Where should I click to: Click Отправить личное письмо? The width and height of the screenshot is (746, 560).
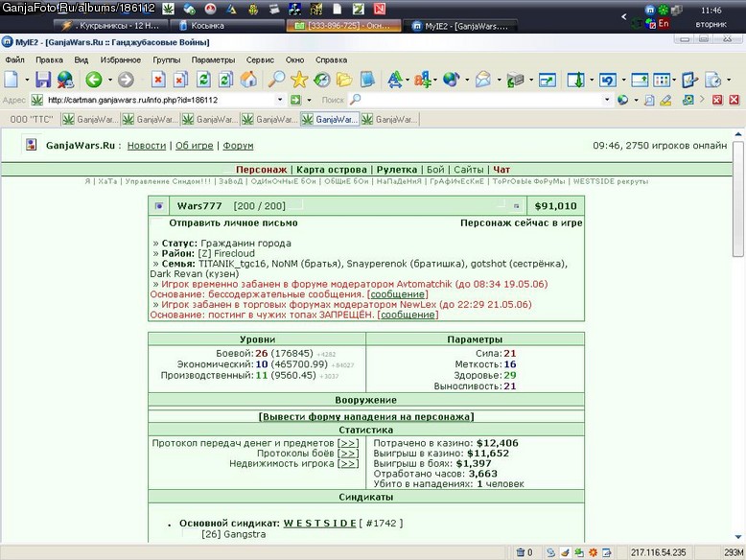point(233,222)
